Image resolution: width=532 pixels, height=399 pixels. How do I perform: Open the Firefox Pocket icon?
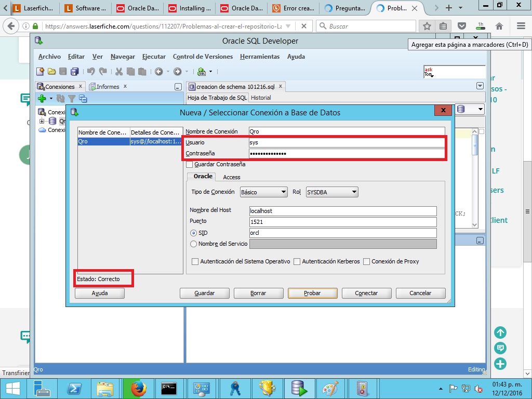(462, 26)
